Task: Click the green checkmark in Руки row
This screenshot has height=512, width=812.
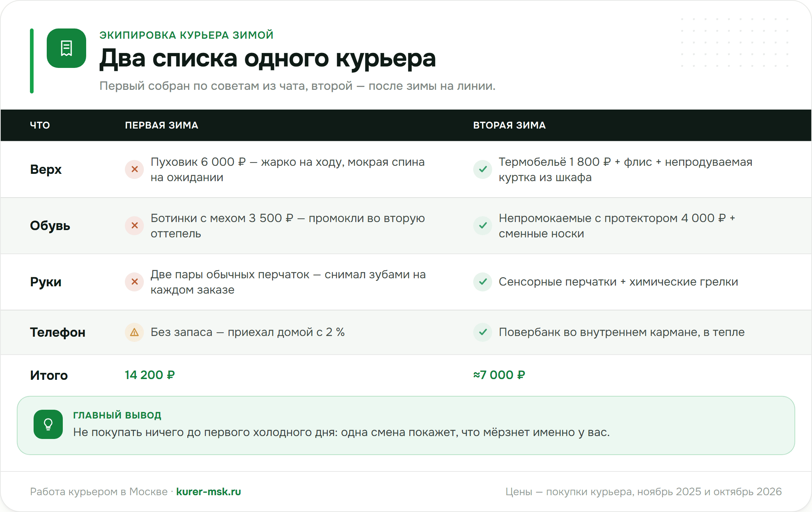Action: (483, 282)
